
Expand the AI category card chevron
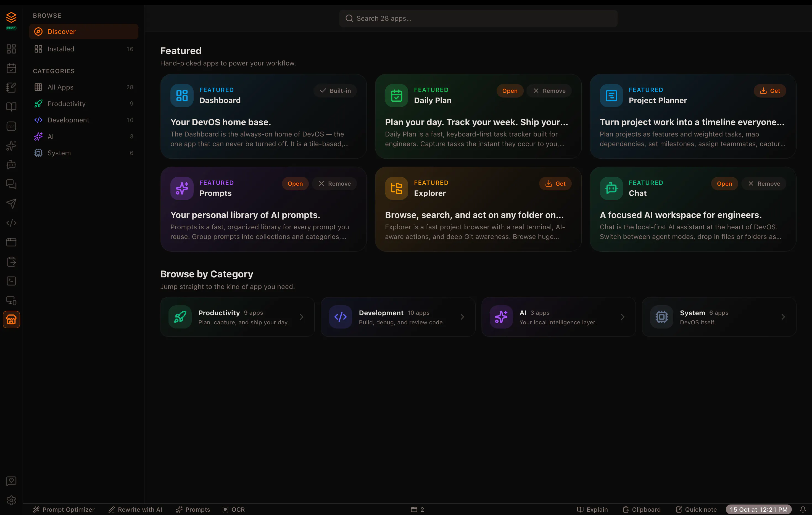pyautogui.click(x=623, y=317)
